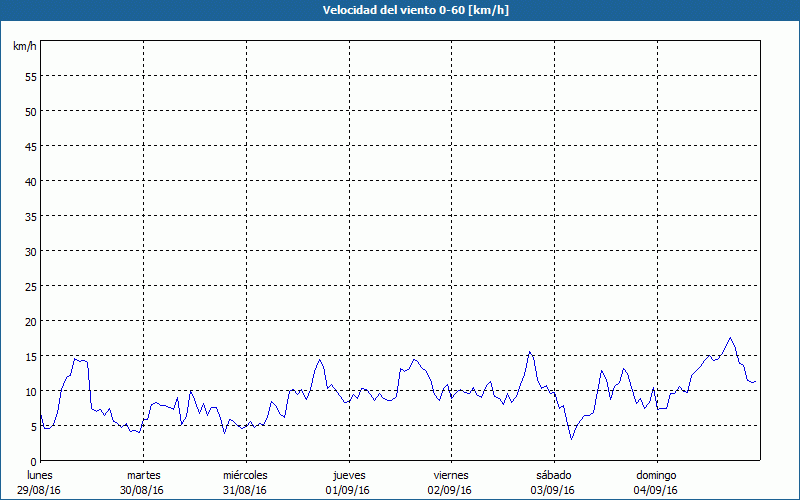Click the 'miércoles' day label

click(246, 475)
